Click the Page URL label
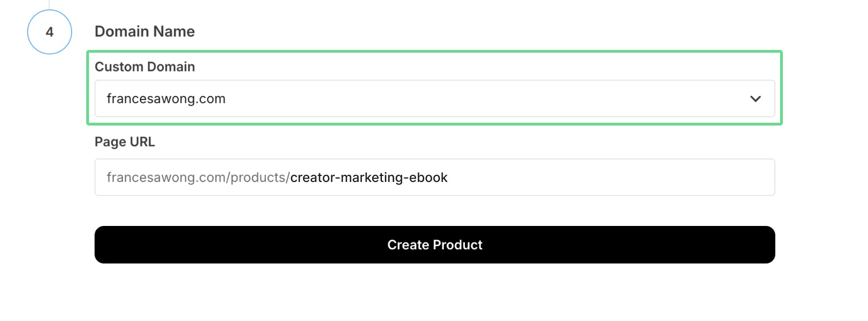This screenshot has width=868, height=321. point(125,142)
